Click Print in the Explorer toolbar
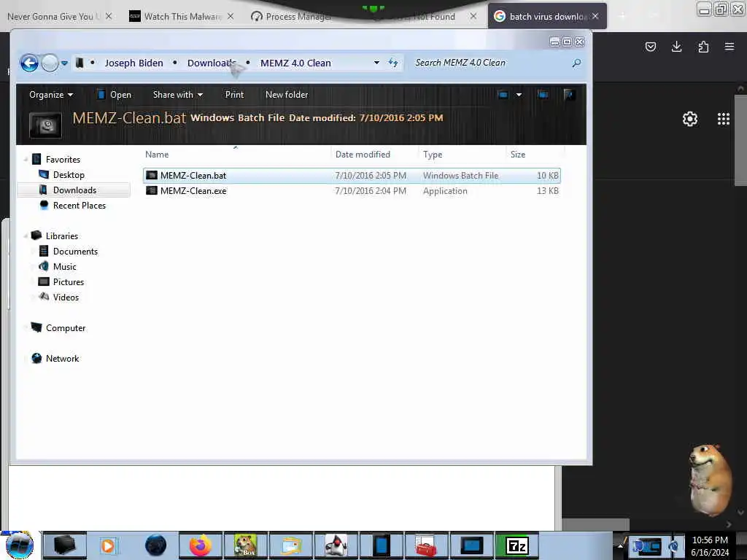The height and width of the screenshot is (560, 747). (x=234, y=95)
